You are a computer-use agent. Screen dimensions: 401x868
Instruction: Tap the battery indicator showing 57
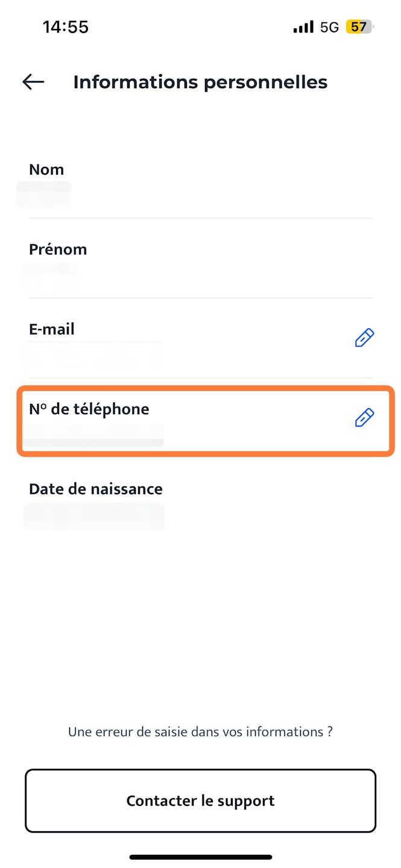(359, 27)
